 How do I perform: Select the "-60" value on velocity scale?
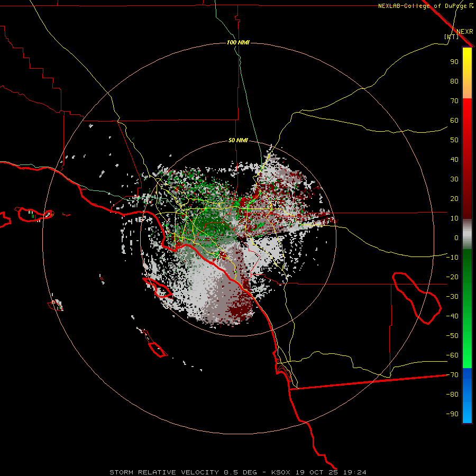[452, 355]
